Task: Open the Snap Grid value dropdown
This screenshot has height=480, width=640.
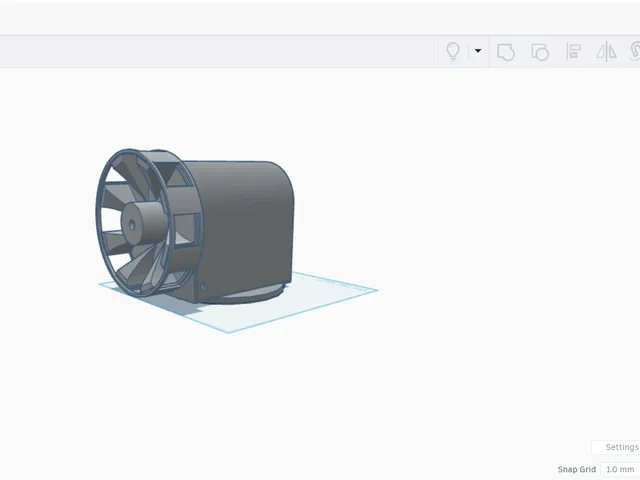Action: tap(620, 469)
